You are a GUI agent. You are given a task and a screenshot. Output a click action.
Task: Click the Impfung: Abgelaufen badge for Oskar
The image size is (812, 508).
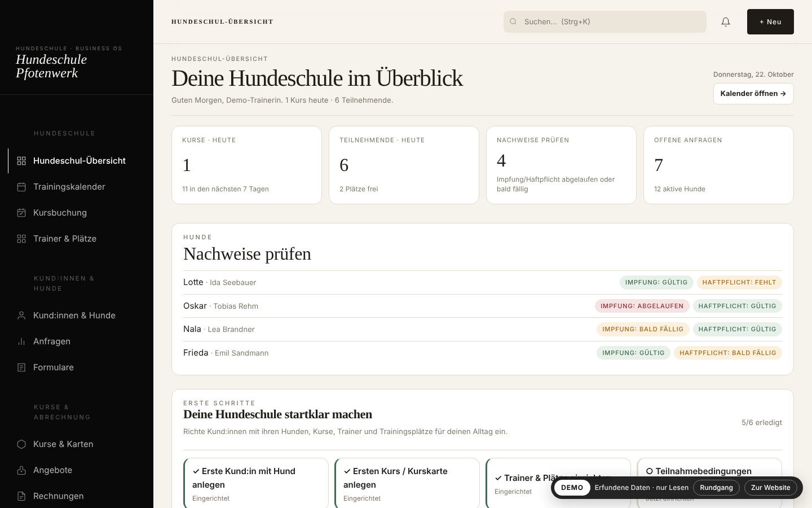642,306
